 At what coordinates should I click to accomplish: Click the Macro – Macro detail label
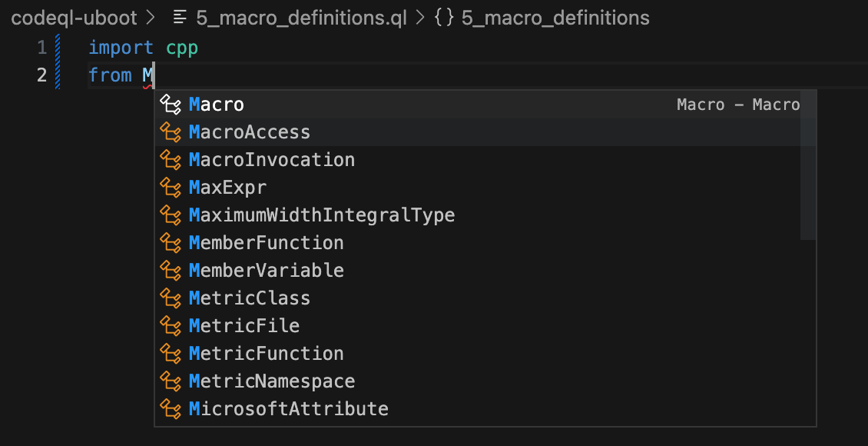coord(738,104)
